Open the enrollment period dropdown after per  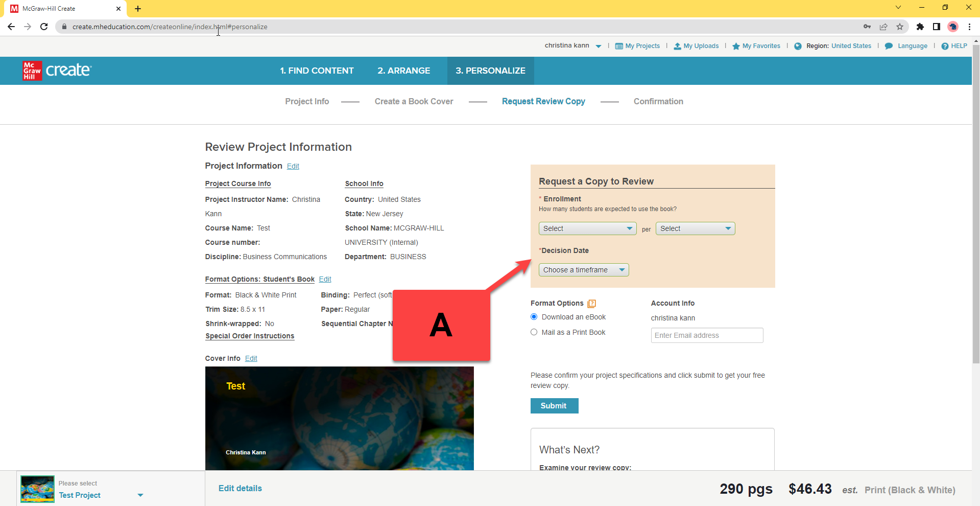(x=695, y=228)
